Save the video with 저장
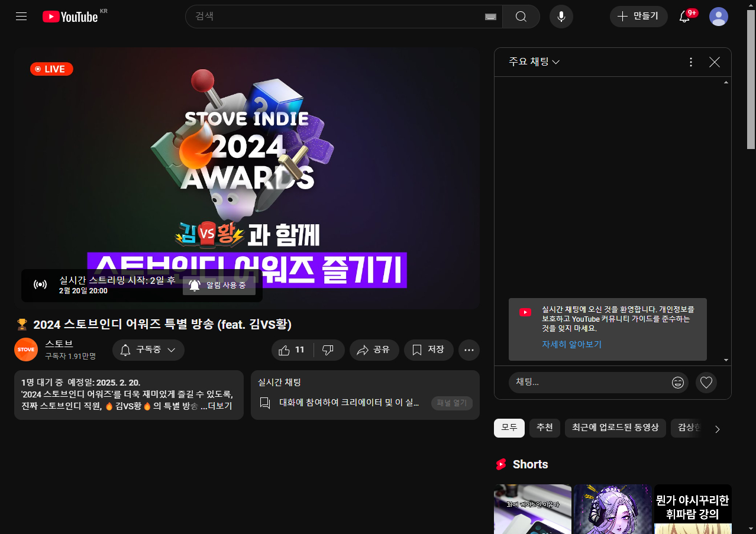 tap(429, 350)
